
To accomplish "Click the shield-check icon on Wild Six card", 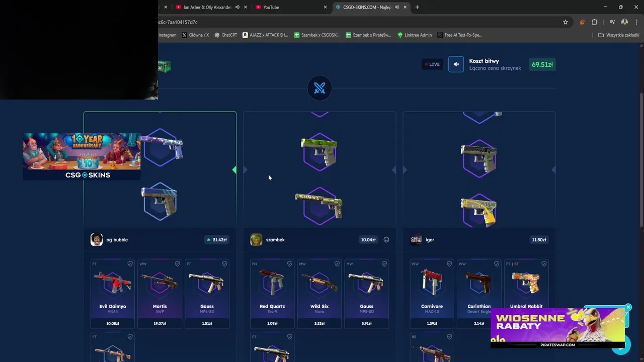I will [337, 264].
